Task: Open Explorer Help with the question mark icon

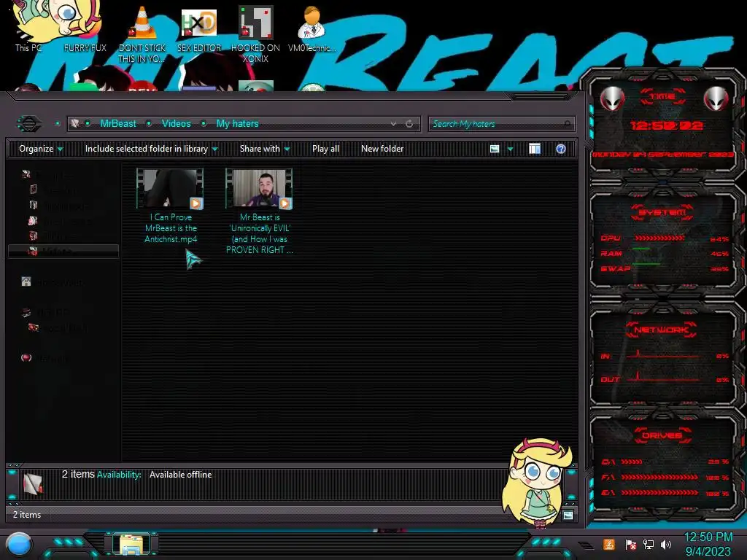Action: click(x=561, y=149)
